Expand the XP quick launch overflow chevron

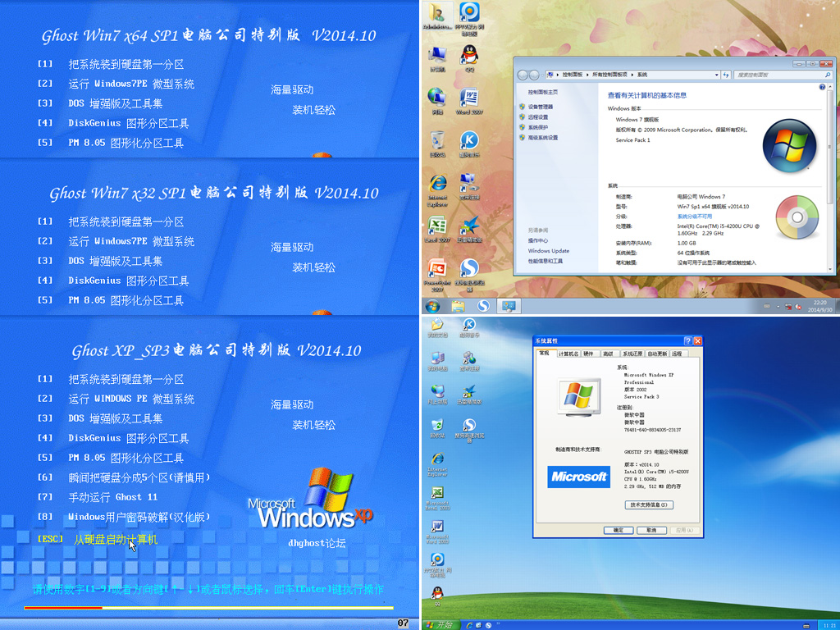click(498, 624)
